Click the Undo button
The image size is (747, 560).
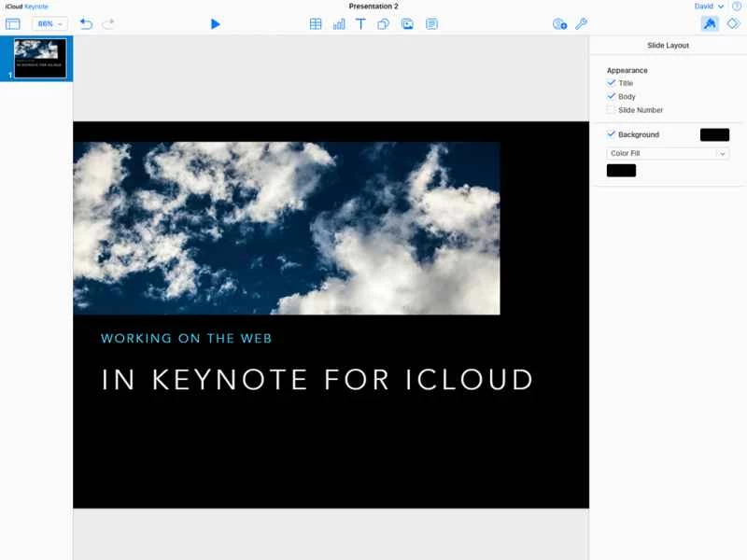pos(84,23)
